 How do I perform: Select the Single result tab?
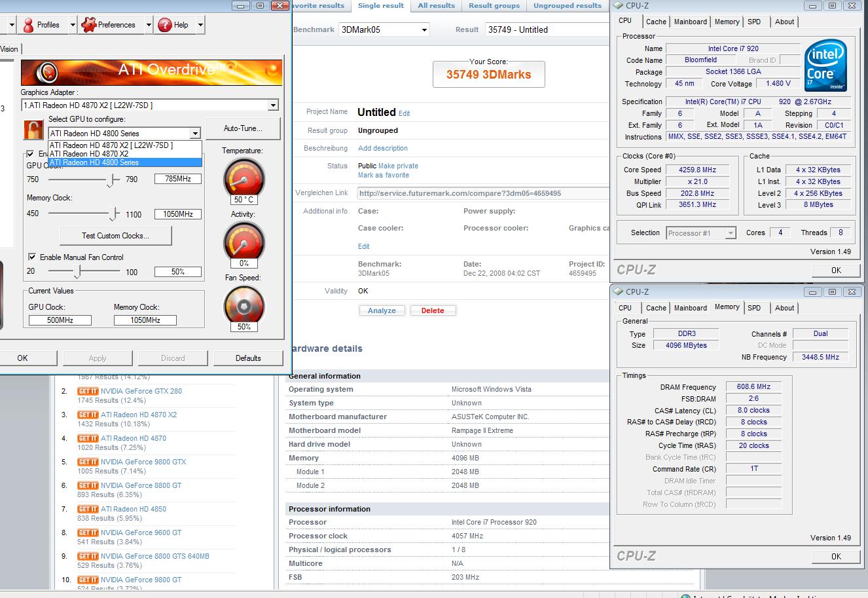[x=381, y=6]
